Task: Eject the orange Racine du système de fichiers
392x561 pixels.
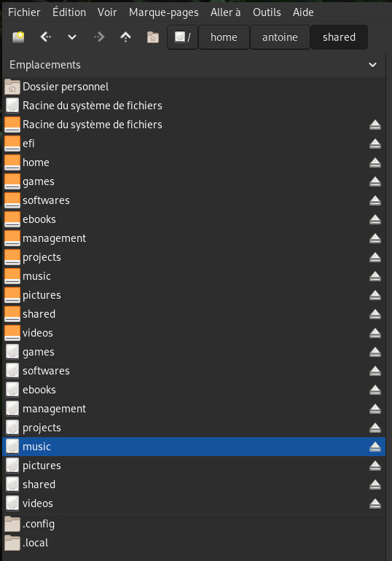Action: pos(375,125)
